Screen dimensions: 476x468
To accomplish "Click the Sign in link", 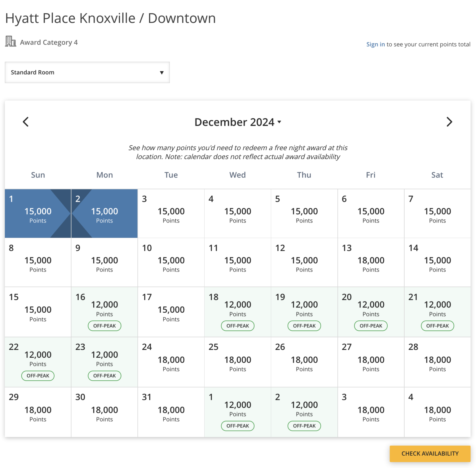I will tap(375, 44).
